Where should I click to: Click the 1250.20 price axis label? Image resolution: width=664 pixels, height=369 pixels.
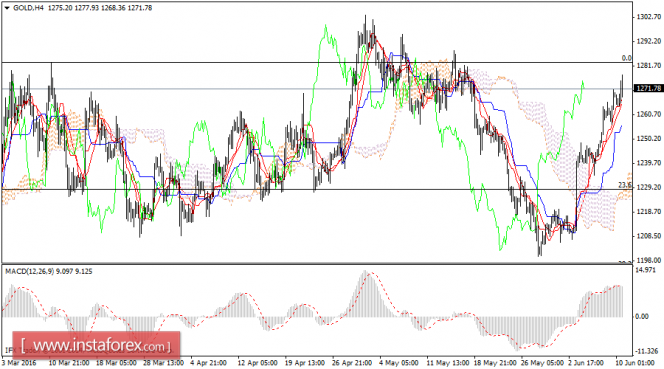649,139
